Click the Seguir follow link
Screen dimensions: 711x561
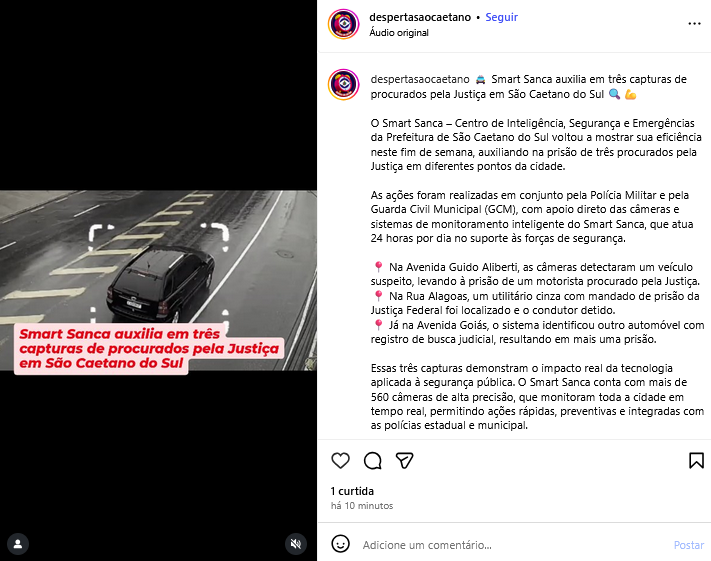click(x=502, y=17)
